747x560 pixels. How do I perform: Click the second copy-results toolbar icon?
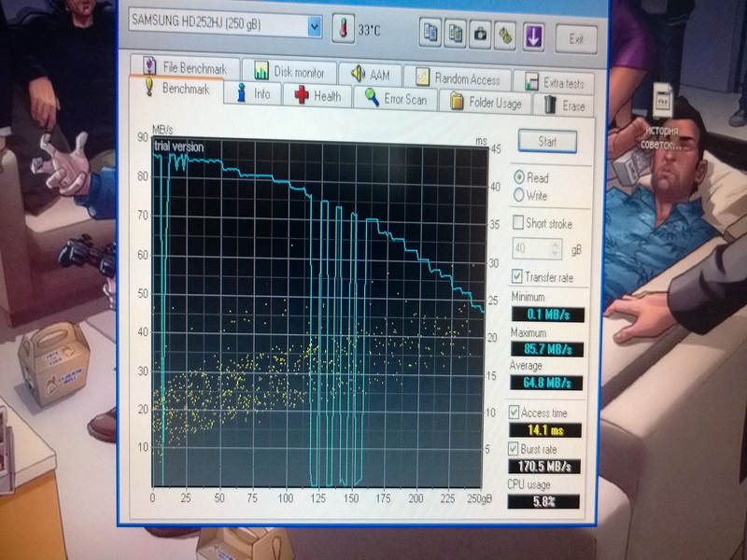pyautogui.click(x=455, y=34)
